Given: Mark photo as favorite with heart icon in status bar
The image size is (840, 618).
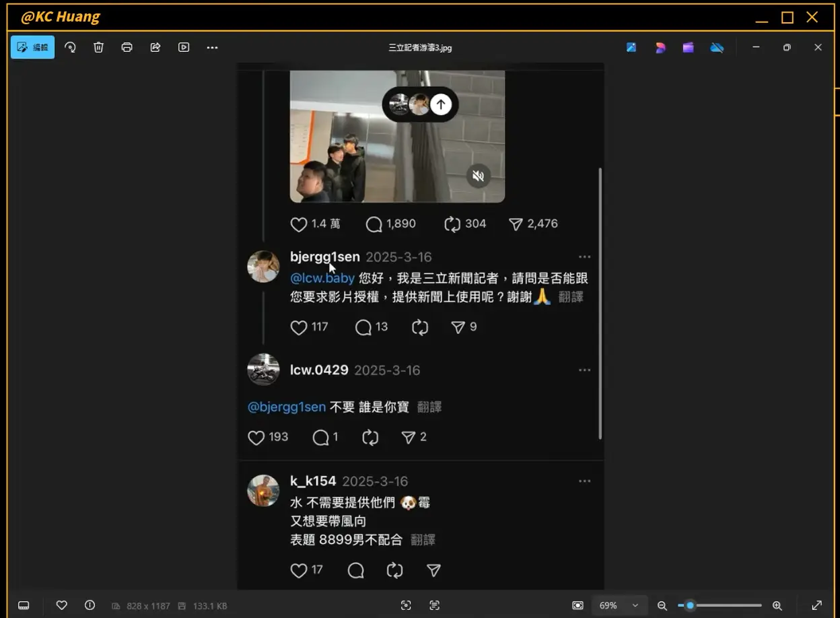Looking at the screenshot, I should point(61,605).
